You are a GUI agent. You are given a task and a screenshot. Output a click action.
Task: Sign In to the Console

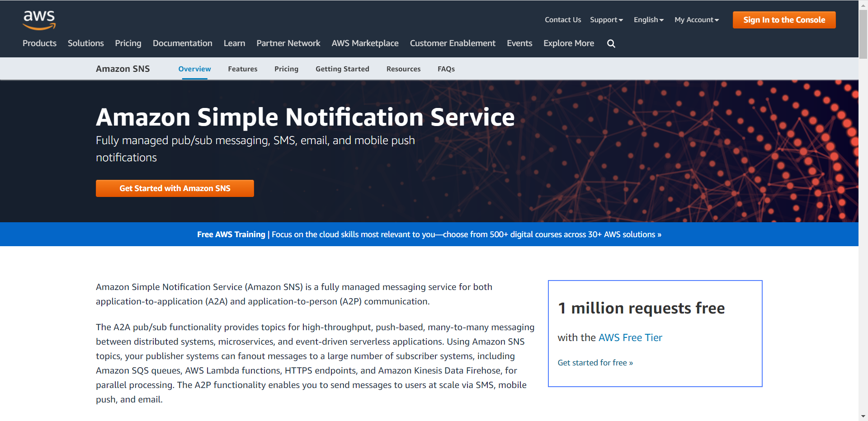(784, 20)
